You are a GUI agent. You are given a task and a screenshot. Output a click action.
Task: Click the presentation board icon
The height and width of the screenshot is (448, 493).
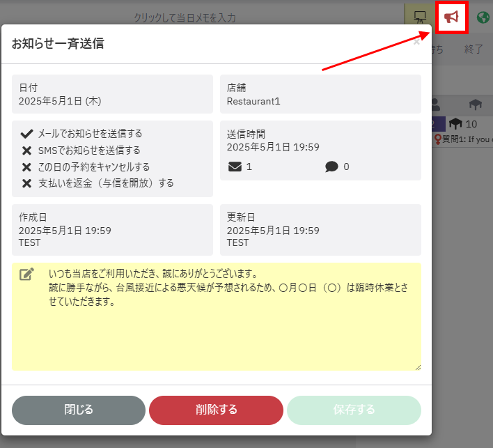tap(420, 17)
